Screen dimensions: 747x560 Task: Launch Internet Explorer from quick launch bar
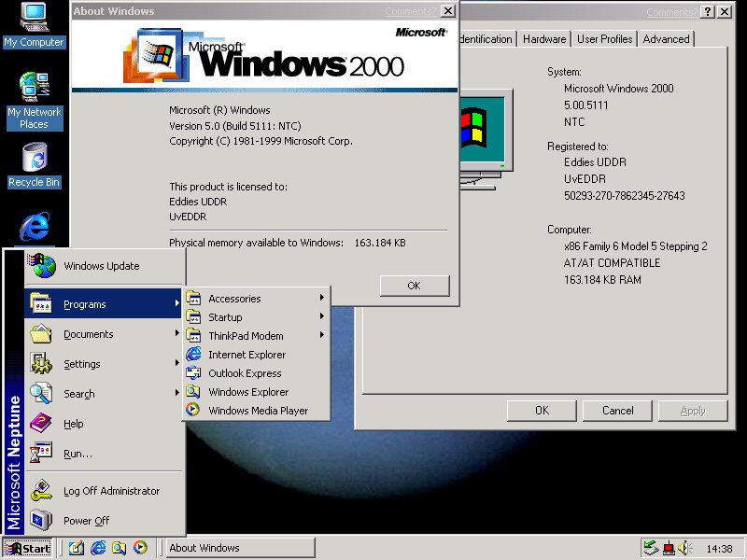pyautogui.click(x=98, y=548)
